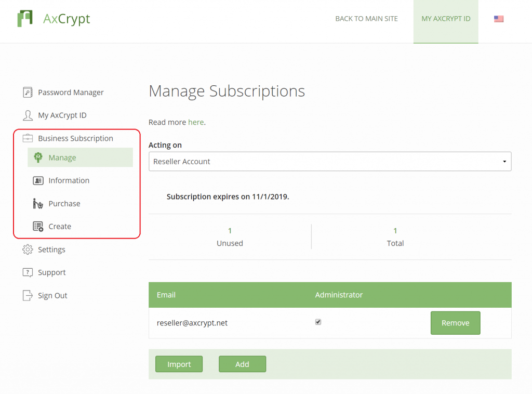The image size is (532, 394).
Task: Switch to the MY AXCRYPT ID tab
Action: (446, 18)
